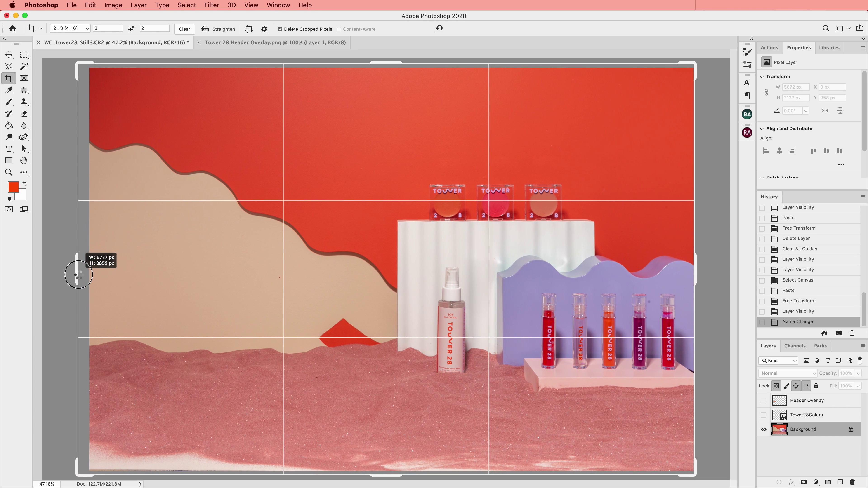This screenshot has width=868, height=488.
Task: Hide the Background layer
Action: click(763, 429)
